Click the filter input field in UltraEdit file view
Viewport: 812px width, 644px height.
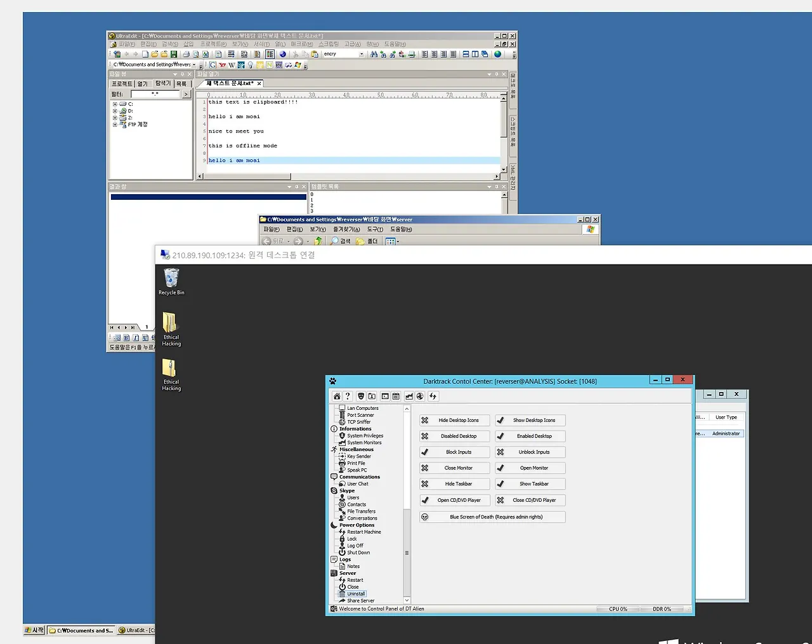pyautogui.click(x=155, y=94)
